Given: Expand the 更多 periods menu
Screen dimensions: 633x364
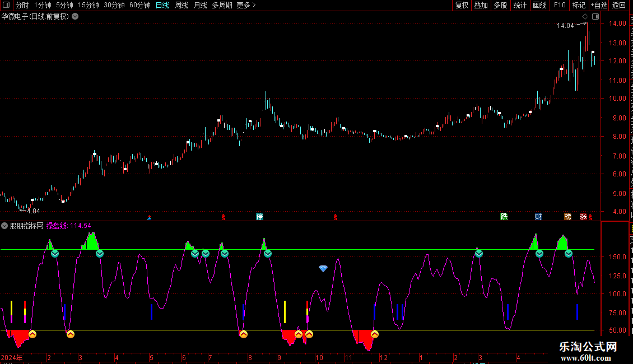Looking at the screenshot, I should click(246, 5).
